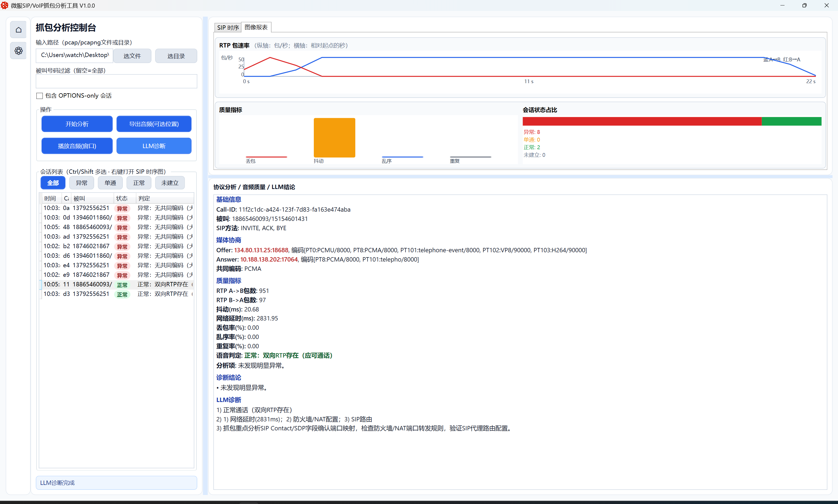Switch to the SIP 时序 tab
Screen dimensions: 838x504
point(228,28)
